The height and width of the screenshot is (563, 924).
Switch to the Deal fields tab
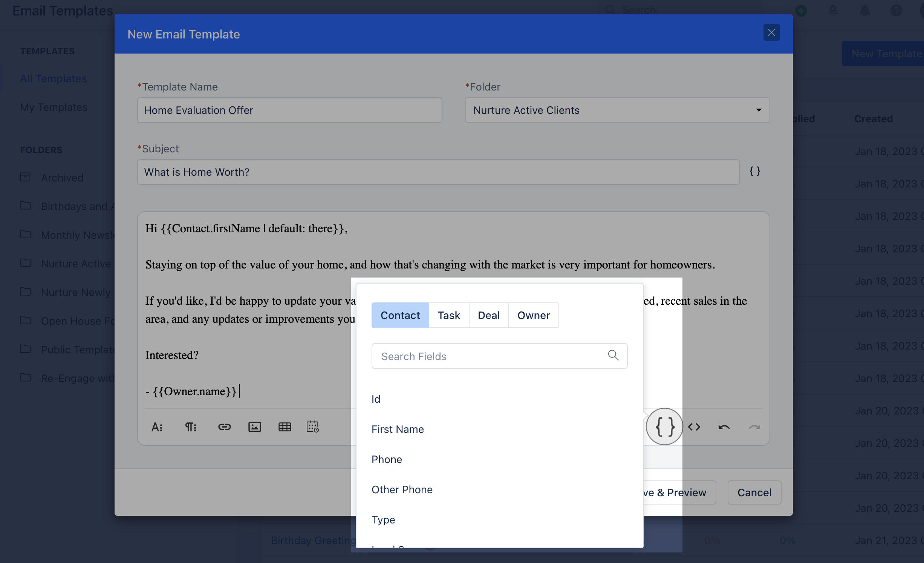[x=489, y=315]
